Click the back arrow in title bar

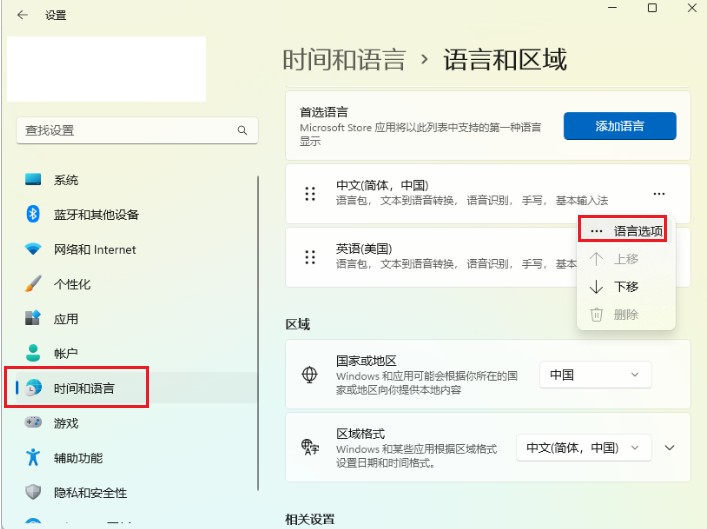(22, 15)
